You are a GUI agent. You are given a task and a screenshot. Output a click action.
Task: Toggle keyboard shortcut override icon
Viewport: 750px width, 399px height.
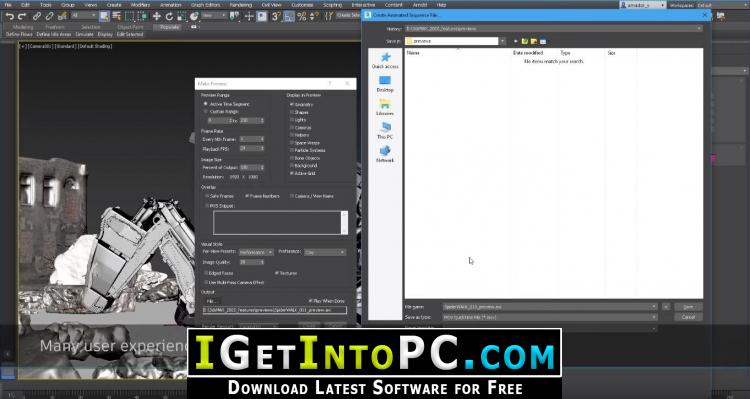262,16
